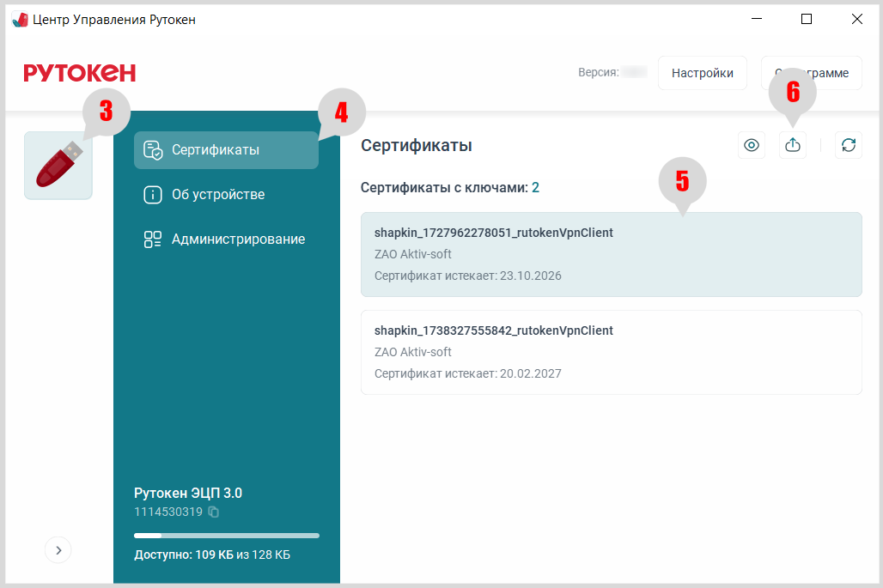Open the Настройки settings button
The width and height of the screenshot is (883, 588).
pos(702,73)
